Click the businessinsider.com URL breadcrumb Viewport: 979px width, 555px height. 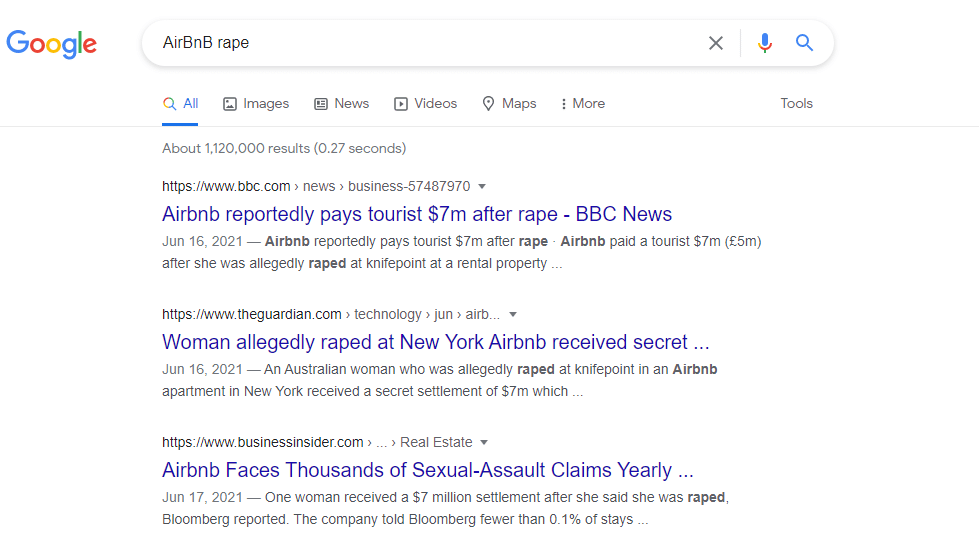tap(317, 442)
